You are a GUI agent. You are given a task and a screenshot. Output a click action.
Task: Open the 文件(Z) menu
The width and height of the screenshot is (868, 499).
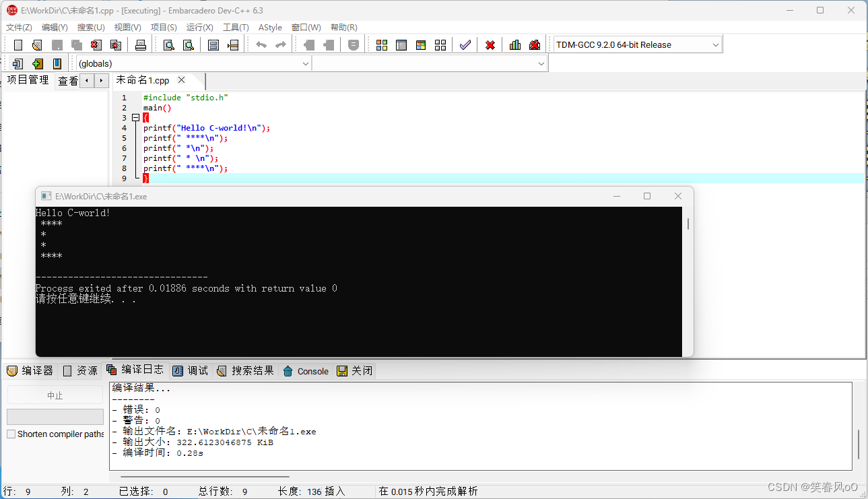(x=19, y=28)
